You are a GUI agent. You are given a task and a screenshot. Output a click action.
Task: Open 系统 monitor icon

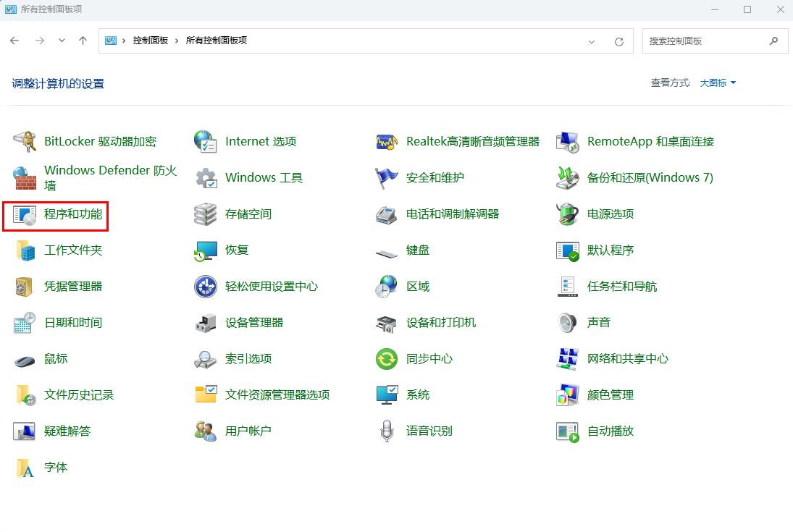(387, 395)
